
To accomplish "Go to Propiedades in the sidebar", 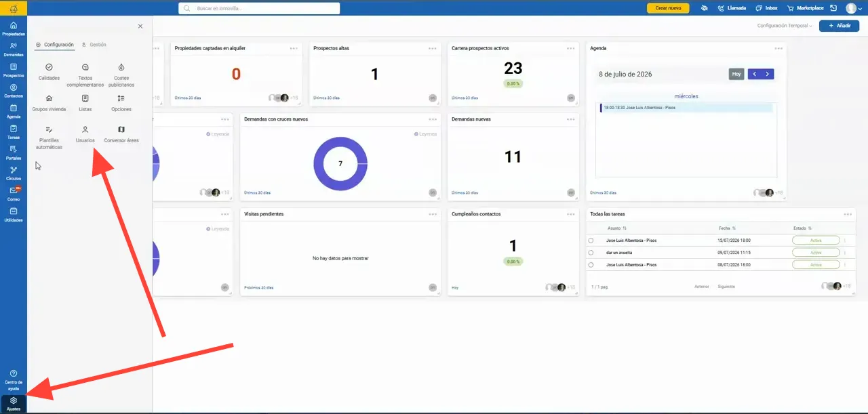I will click(14, 28).
